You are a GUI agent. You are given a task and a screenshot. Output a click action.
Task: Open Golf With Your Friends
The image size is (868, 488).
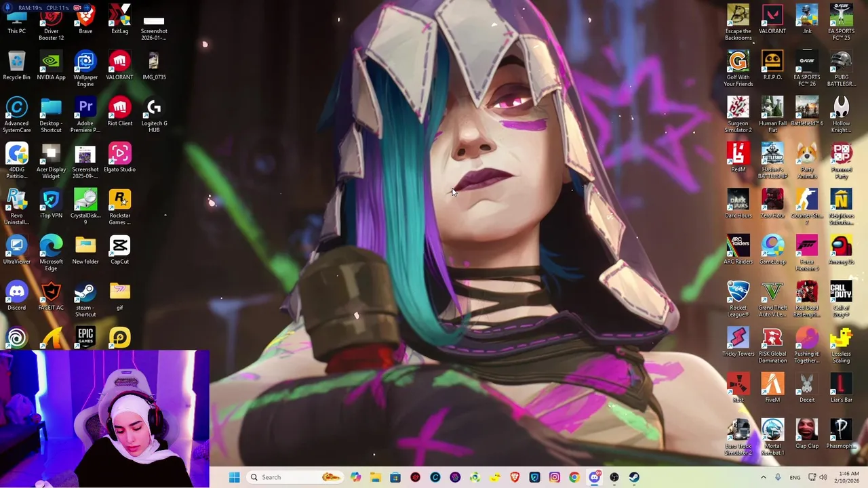[738, 69]
